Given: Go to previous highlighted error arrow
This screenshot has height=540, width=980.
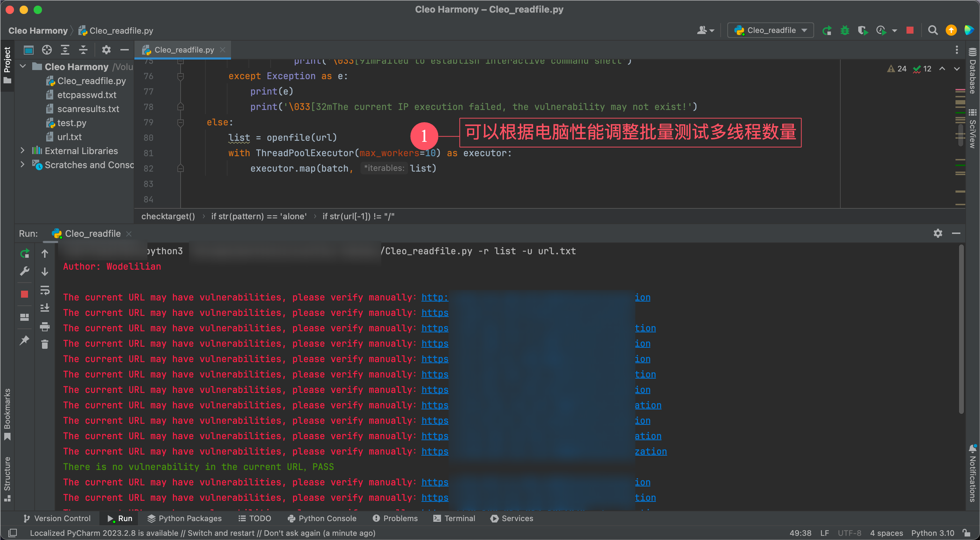Looking at the screenshot, I should pyautogui.click(x=942, y=69).
